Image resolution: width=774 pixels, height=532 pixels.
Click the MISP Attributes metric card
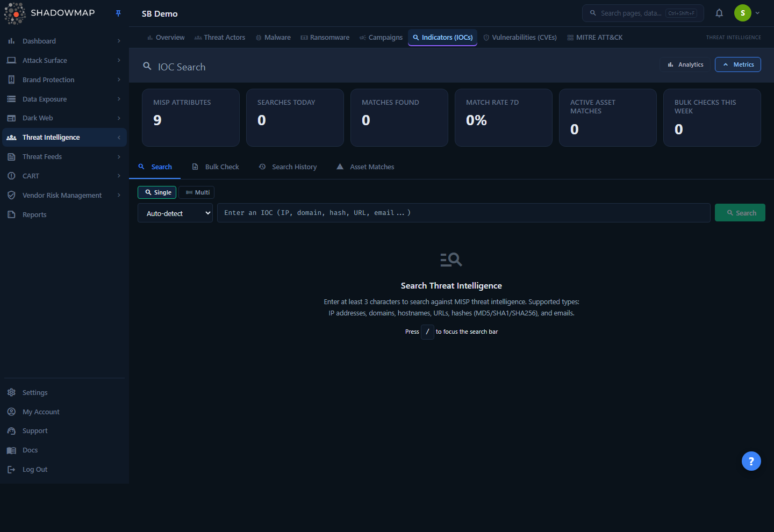pos(191,118)
